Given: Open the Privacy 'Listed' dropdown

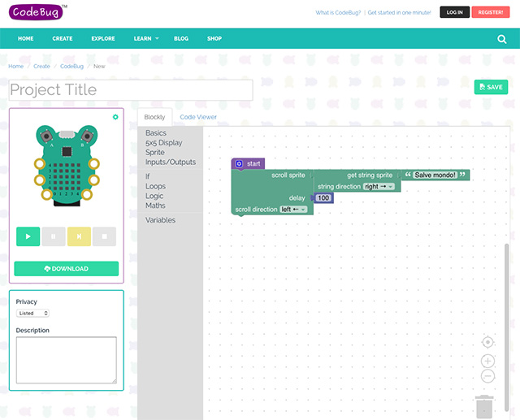Looking at the screenshot, I should [x=33, y=313].
